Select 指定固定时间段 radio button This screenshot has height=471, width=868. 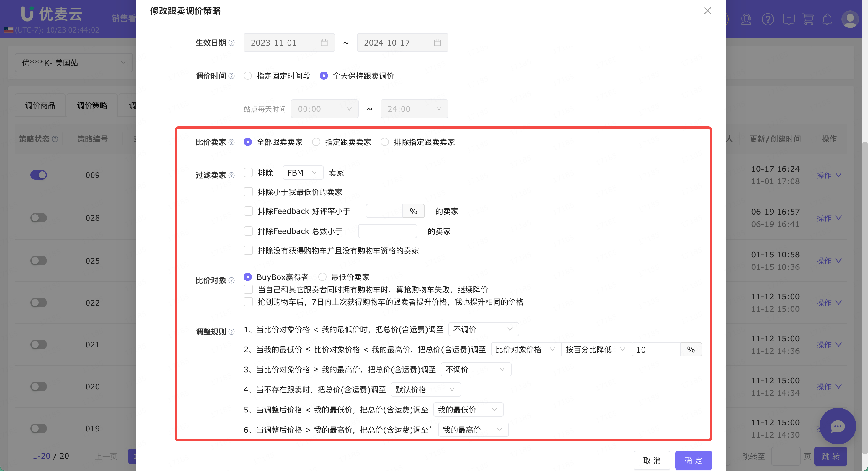[x=248, y=76]
